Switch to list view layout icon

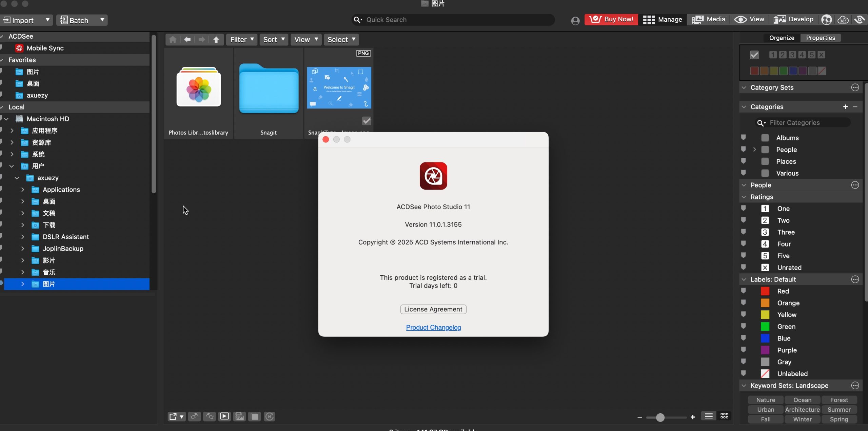point(709,416)
